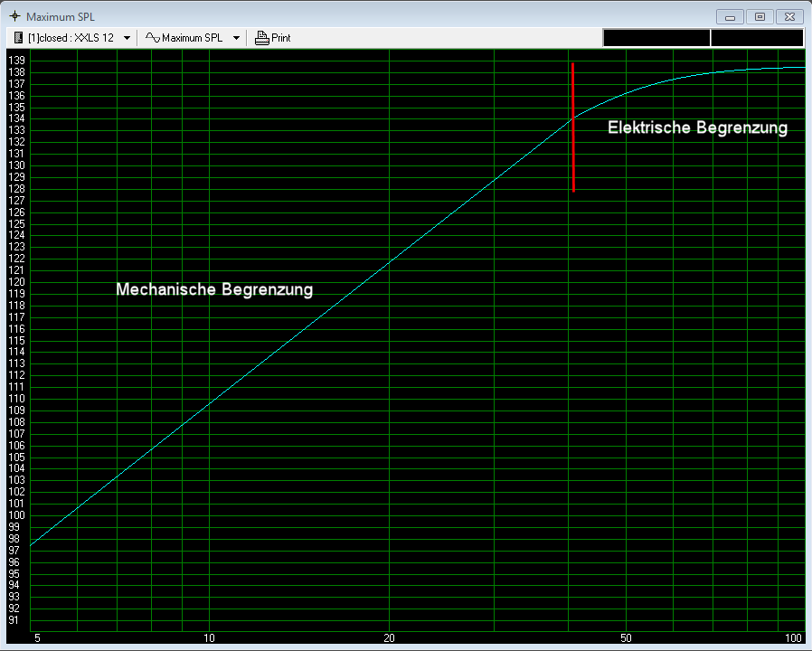Minimize the Maximum SPL window
812x651 pixels.
coord(731,17)
